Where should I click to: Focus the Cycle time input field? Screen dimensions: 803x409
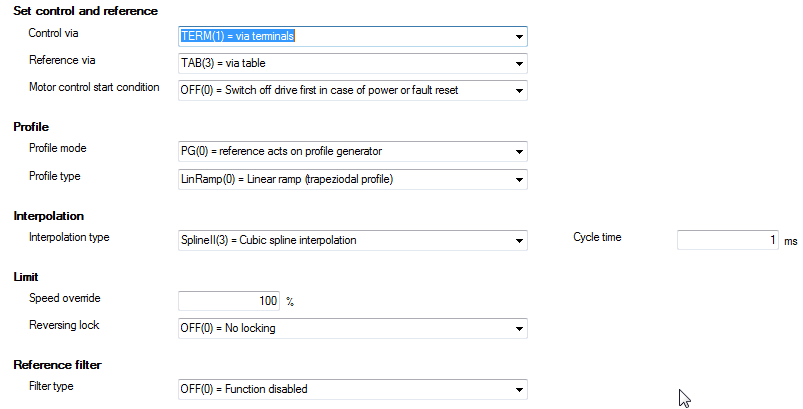click(x=726, y=241)
